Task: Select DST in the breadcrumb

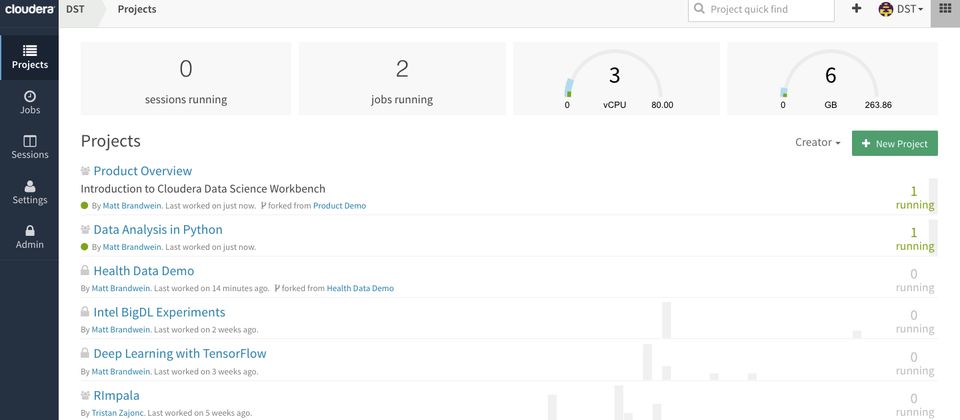Action: coord(75,9)
